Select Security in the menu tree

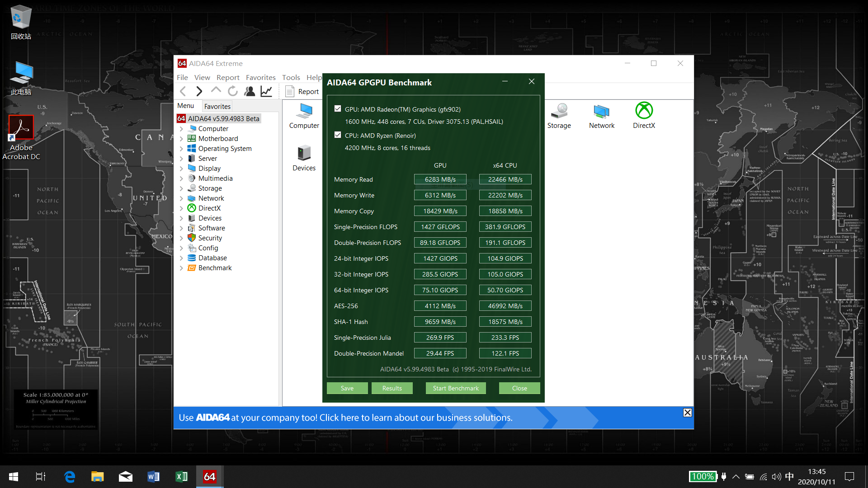point(210,238)
